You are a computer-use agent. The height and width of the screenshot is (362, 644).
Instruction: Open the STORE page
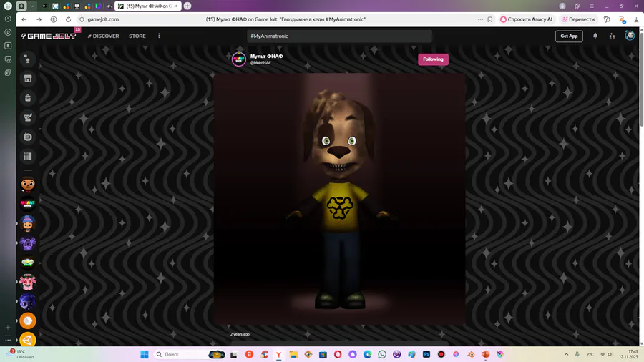137,36
